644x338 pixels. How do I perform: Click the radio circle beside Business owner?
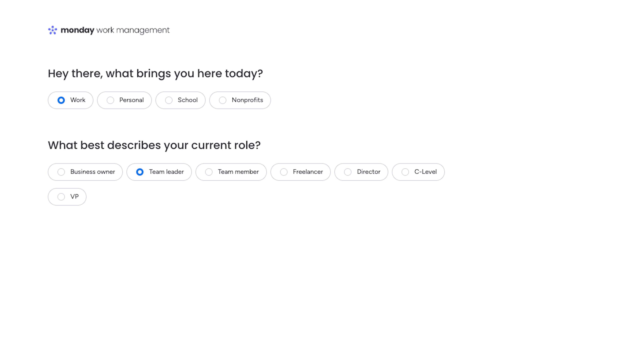[x=61, y=172]
